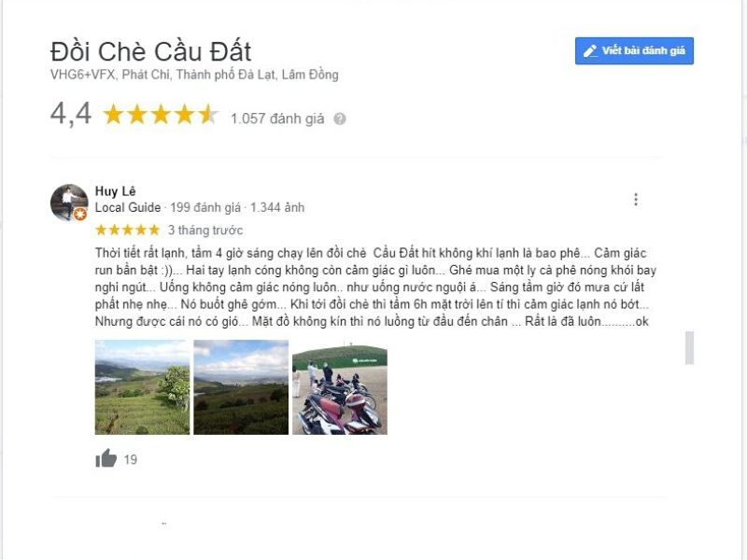This screenshot has height=560, width=747.
Task: Open the three-dot menu for Huy Lê's review
Action: (636, 200)
